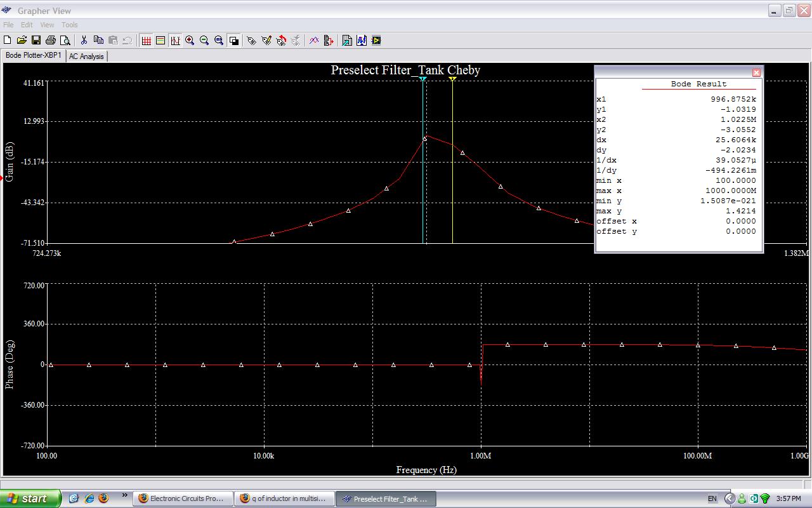This screenshot has width=812, height=508.
Task: Click the Phase (Deg) axis label
Action: pyautogui.click(x=10, y=365)
